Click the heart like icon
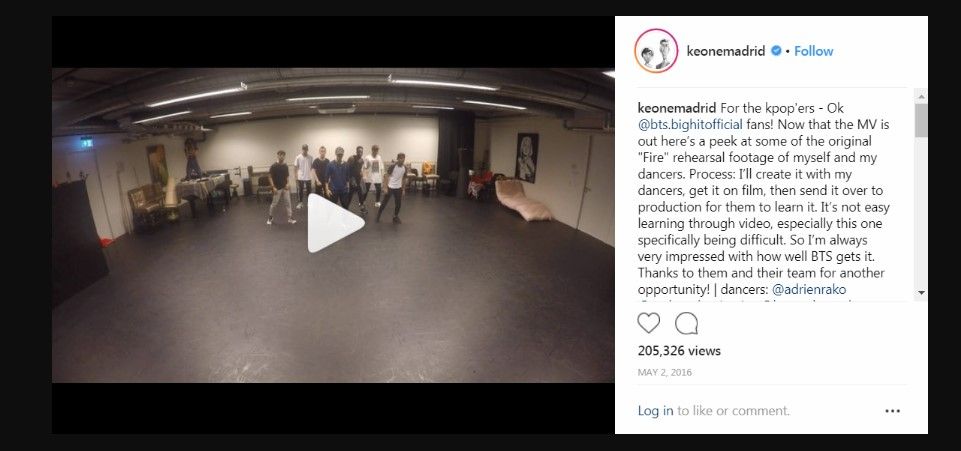Screen dimensions: 961x451 tap(649, 323)
